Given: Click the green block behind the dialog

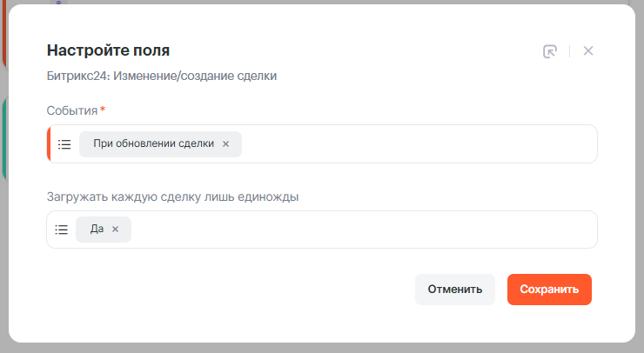Looking at the screenshot, I should (x=3, y=139).
